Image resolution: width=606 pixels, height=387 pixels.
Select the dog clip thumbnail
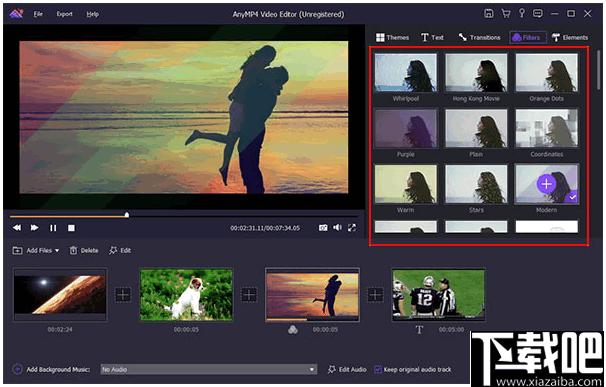pyautogui.click(x=186, y=295)
